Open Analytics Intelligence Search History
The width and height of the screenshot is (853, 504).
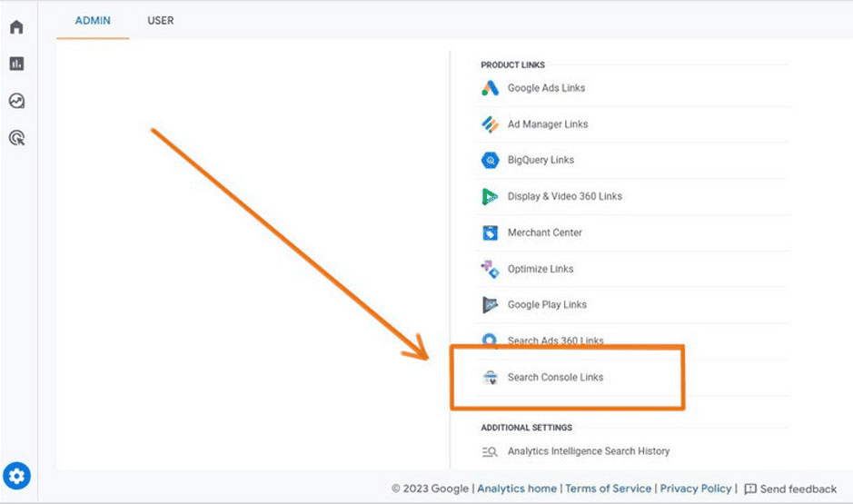[589, 451]
